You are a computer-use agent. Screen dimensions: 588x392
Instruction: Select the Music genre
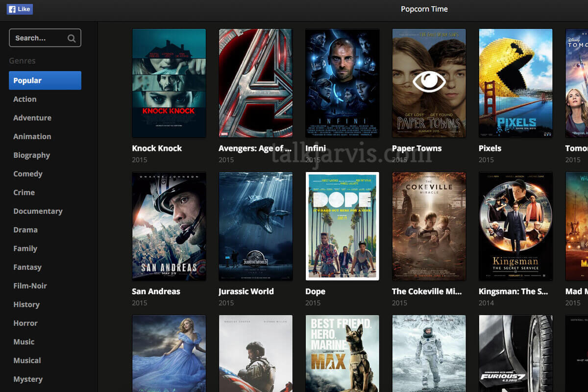(24, 342)
